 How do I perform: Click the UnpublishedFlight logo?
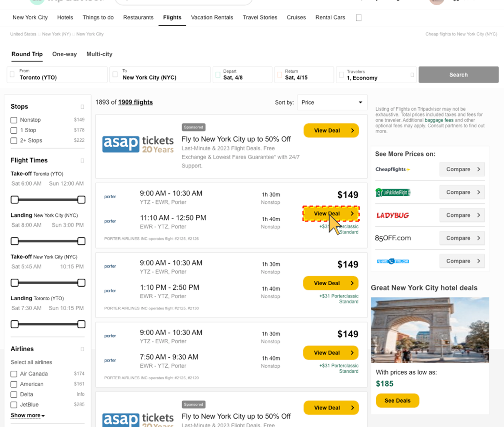click(x=393, y=192)
